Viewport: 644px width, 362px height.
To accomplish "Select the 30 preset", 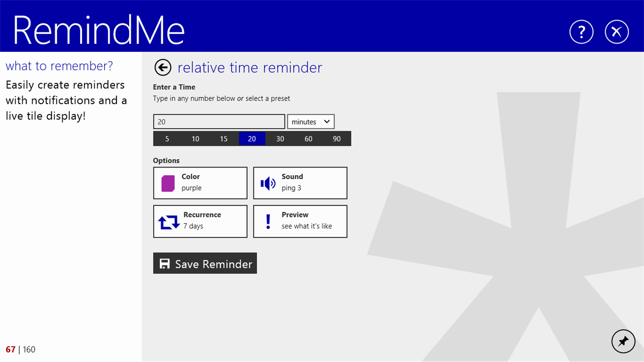I will 280,139.
